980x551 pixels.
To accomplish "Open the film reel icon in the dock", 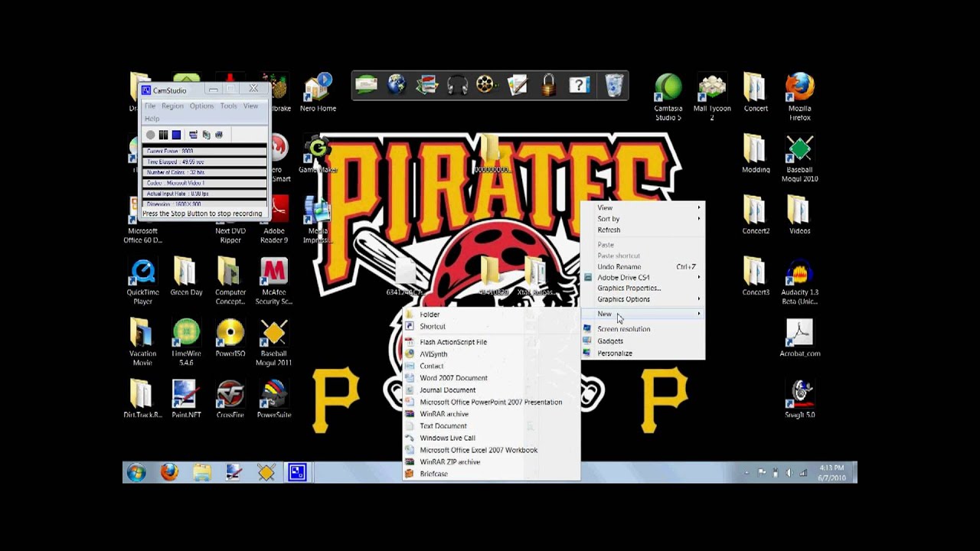I will coord(487,85).
